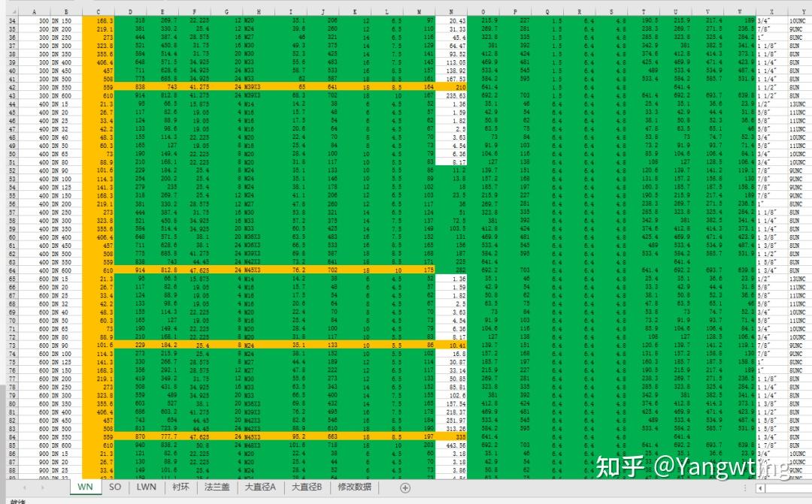This screenshot has height=504, width=812.
Task: Click value 210 in row 42
Action: [451, 87]
